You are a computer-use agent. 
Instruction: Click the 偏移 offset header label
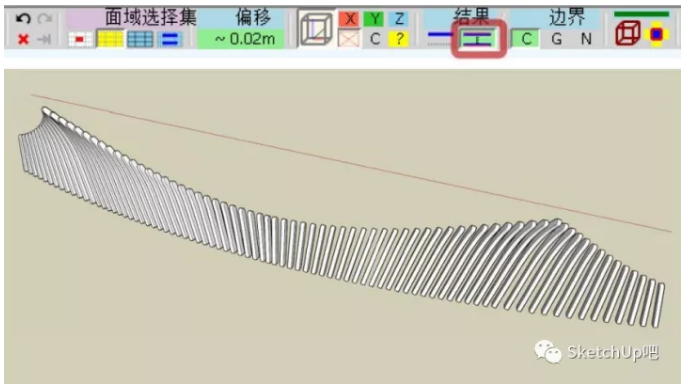point(253,18)
